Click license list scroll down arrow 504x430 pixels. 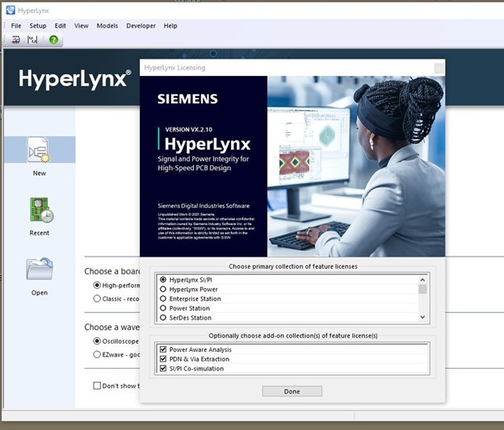point(422,317)
